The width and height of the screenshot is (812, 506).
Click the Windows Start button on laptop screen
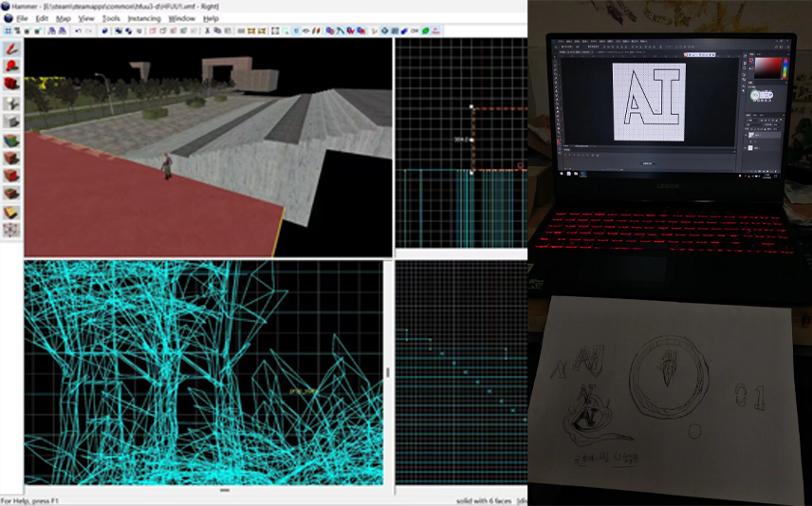point(563,174)
